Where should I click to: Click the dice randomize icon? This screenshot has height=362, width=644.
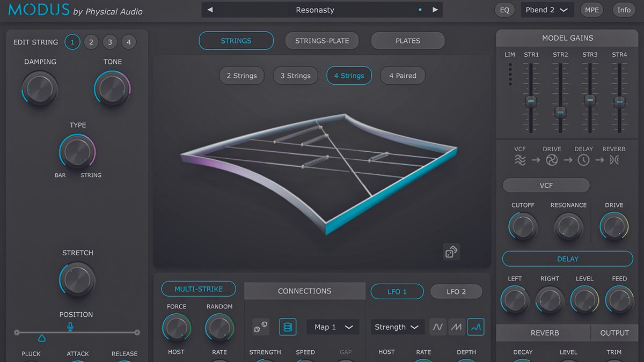click(x=451, y=252)
